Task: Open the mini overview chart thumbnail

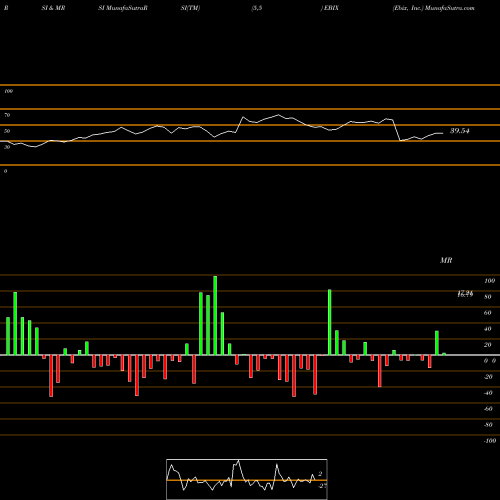Action: (x=247, y=479)
